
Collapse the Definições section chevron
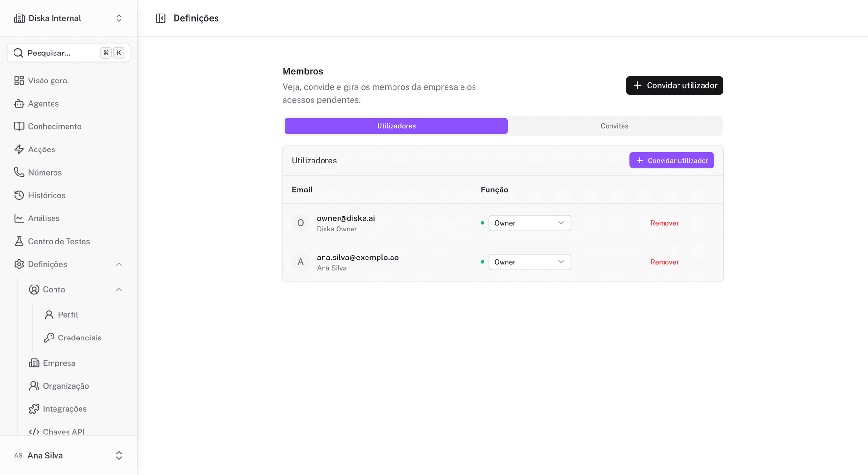(x=119, y=264)
